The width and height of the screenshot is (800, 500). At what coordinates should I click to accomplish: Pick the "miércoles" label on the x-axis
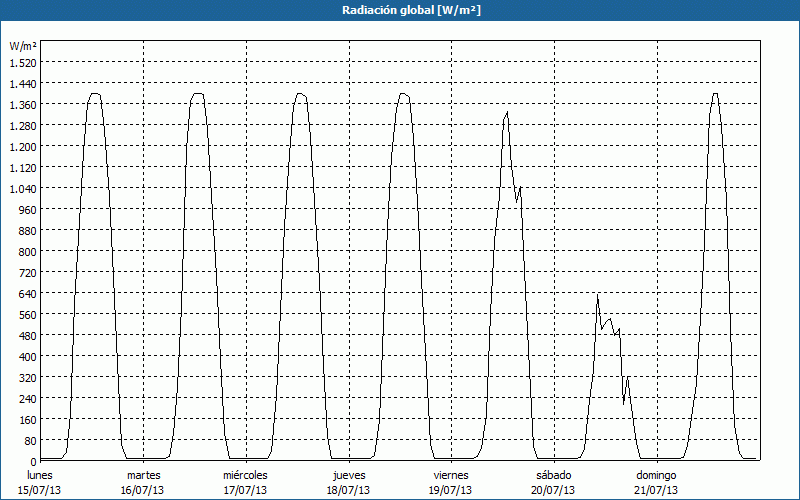tap(245, 475)
